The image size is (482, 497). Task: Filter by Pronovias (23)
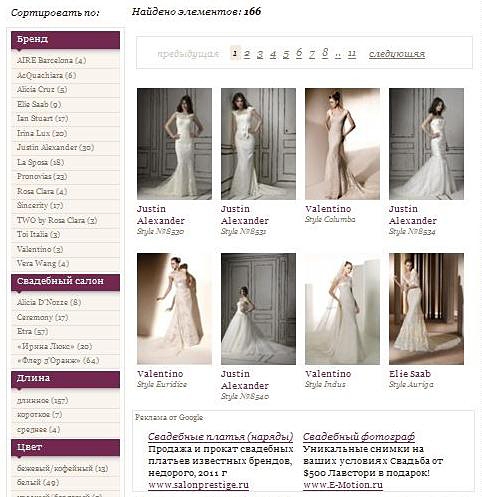(42, 176)
